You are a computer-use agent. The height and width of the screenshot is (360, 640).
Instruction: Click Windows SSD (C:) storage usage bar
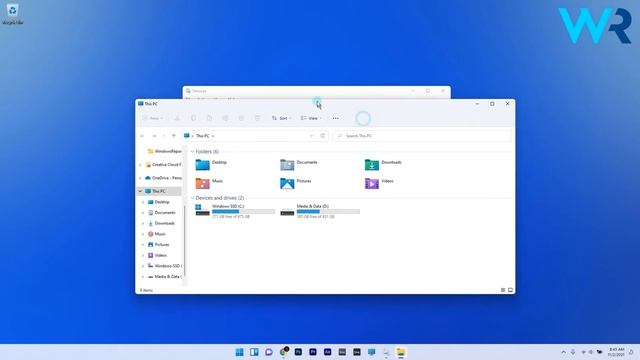point(244,211)
